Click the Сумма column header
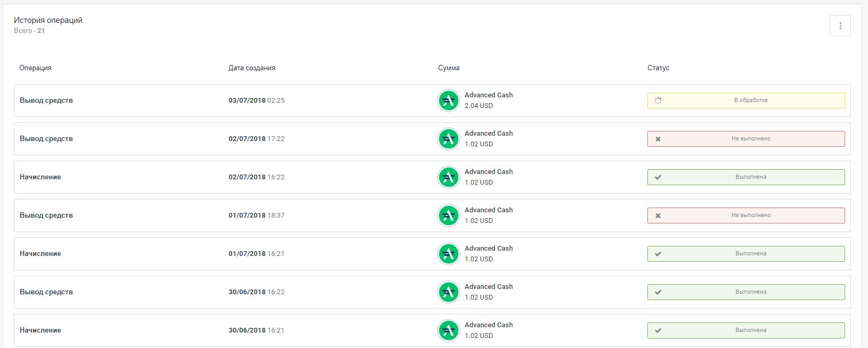Viewport: 868px width, 348px height. 449,68
